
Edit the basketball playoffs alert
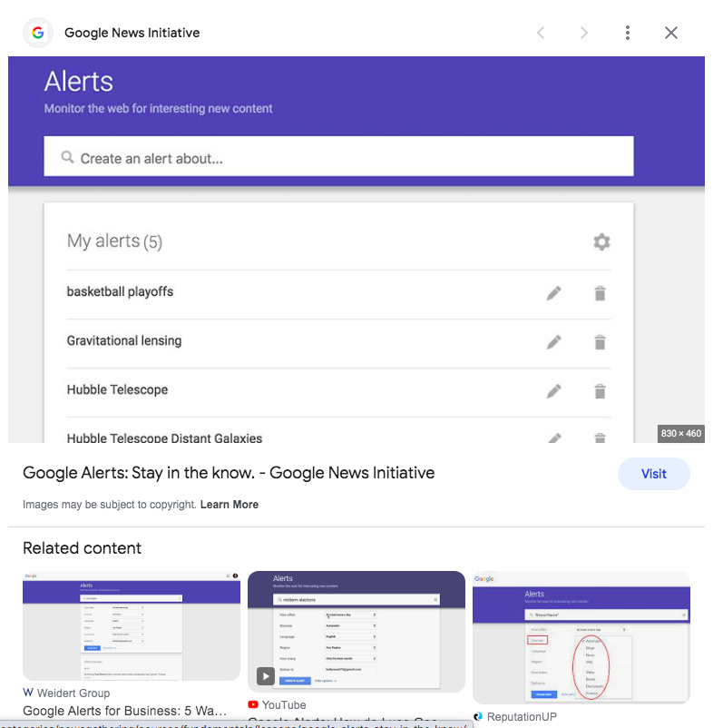pyautogui.click(x=554, y=293)
